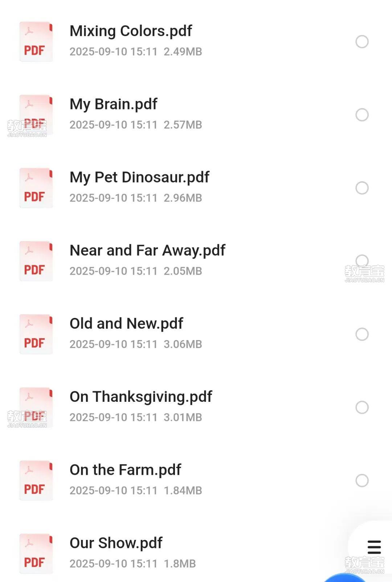Open the hamburger menu button

[x=374, y=547]
